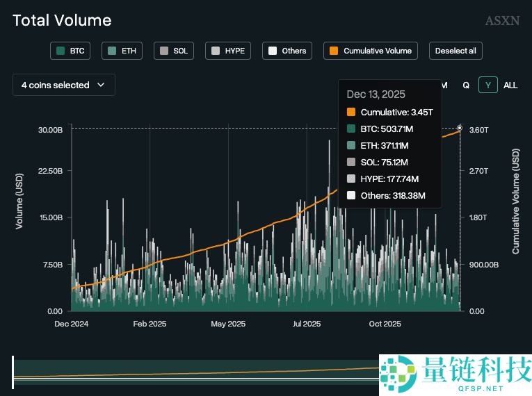Screen dimensions: 532x396
Task: Show the ALL time range
Action: click(x=510, y=85)
